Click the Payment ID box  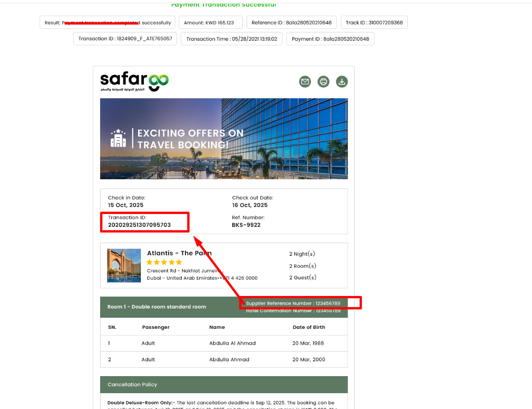[330, 39]
